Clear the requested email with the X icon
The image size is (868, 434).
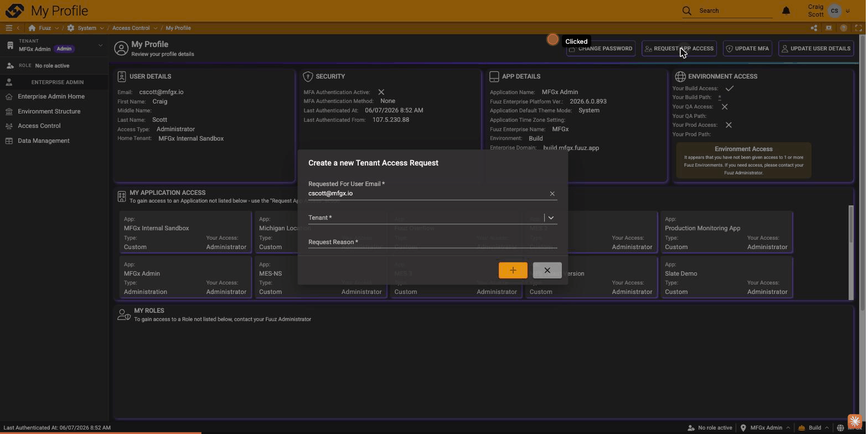point(552,194)
